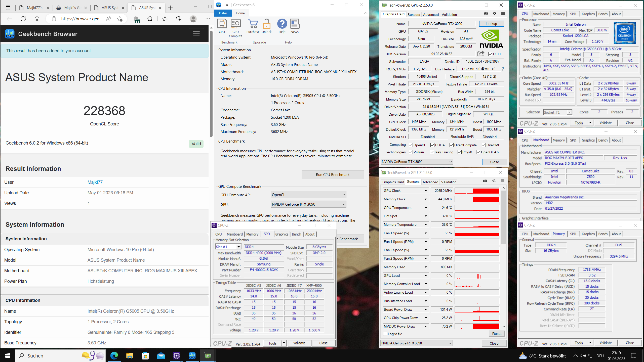Open browser extensions puzzle icon

tap(150, 19)
